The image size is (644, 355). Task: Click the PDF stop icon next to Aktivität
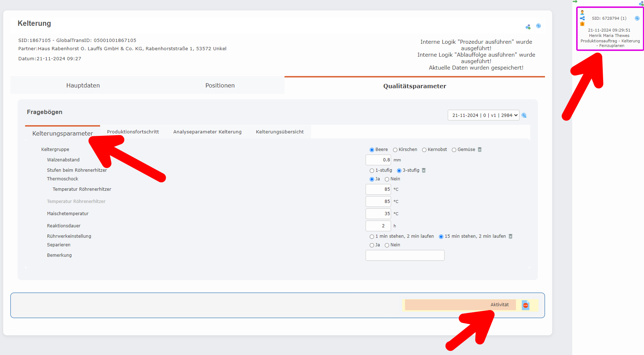pyautogui.click(x=525, y=305)
